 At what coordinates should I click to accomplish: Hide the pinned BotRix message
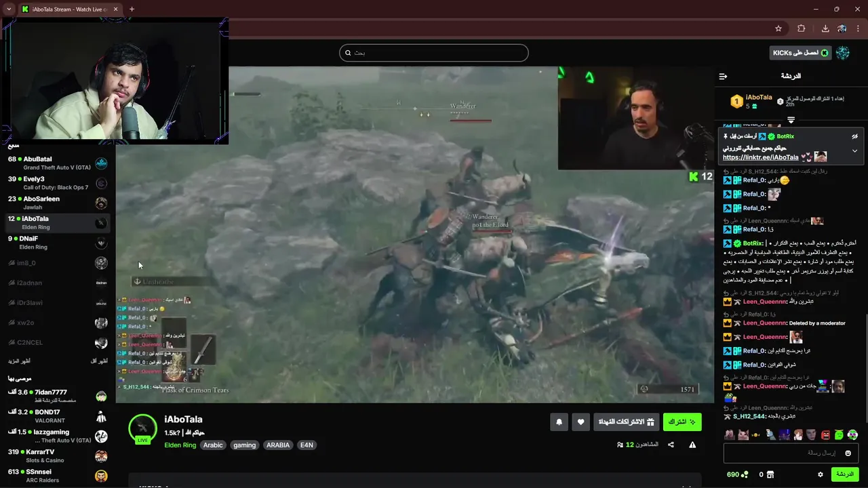854,136
